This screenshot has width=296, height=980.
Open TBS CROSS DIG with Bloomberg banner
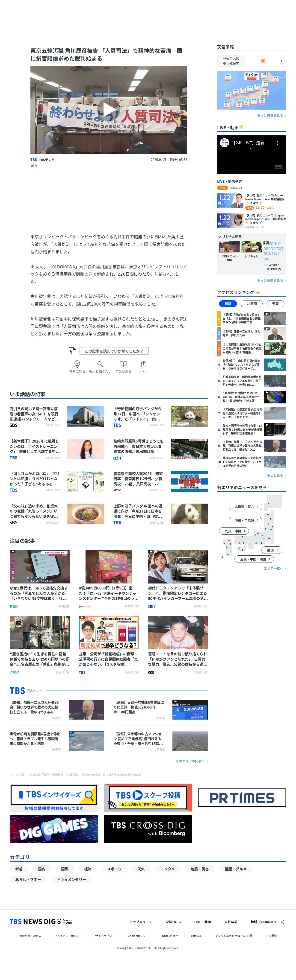click(148, 829)
